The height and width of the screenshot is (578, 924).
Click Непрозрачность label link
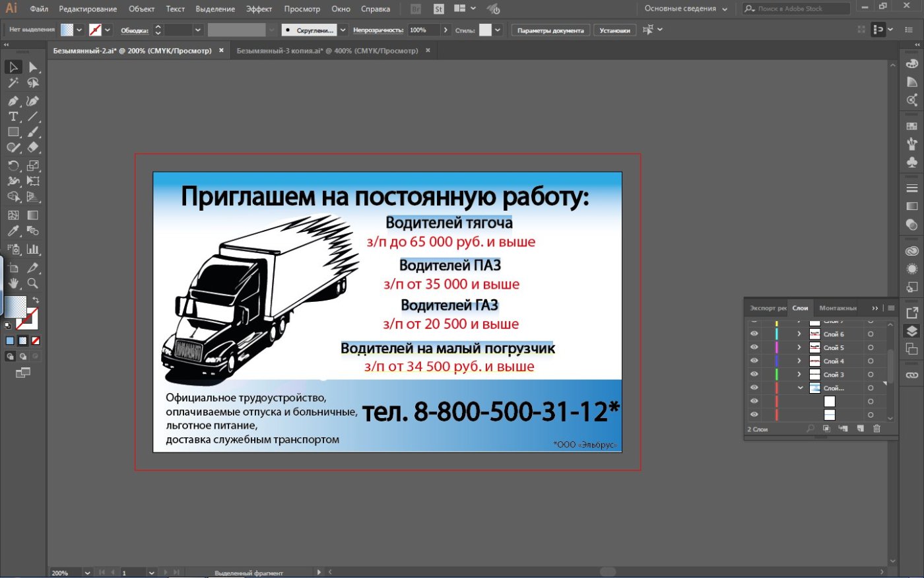coord(378,30)
